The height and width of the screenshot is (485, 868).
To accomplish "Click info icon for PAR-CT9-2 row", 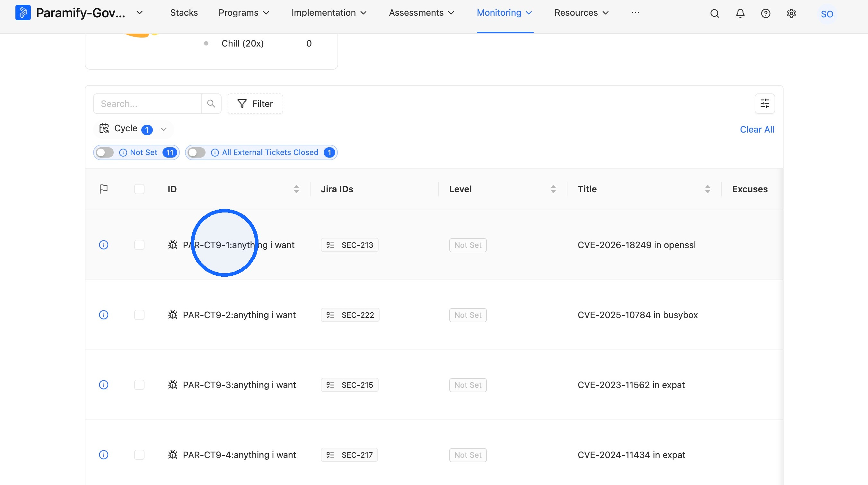I will click(103, 315).
